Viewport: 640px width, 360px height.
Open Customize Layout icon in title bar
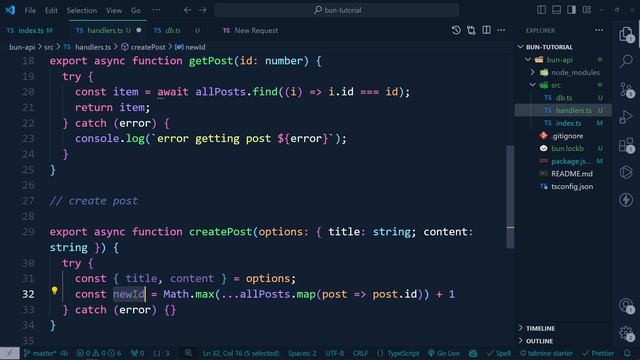587,10
